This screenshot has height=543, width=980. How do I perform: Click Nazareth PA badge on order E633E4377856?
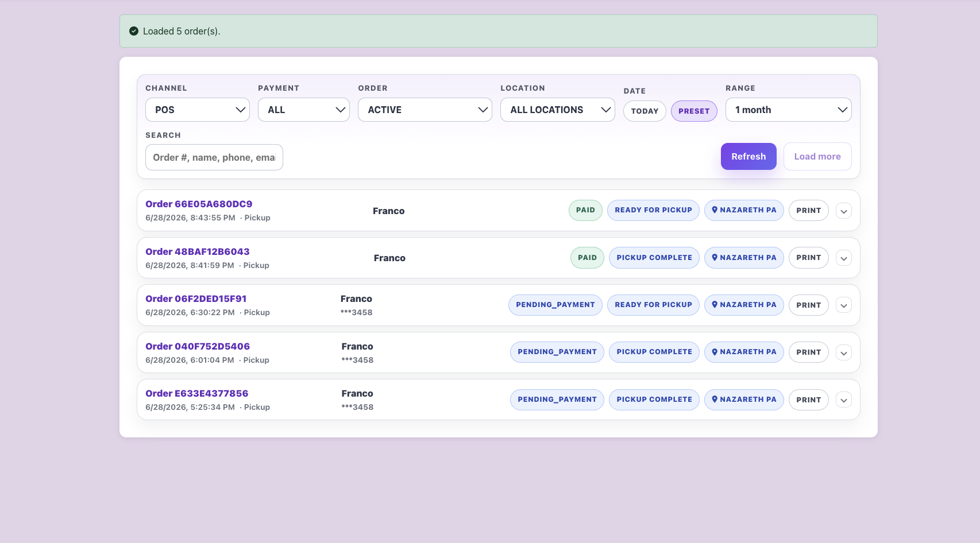click(744, 400)
